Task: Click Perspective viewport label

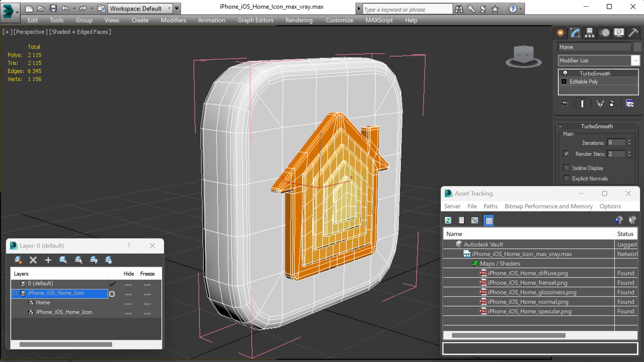Action: [x=30, y=32]
